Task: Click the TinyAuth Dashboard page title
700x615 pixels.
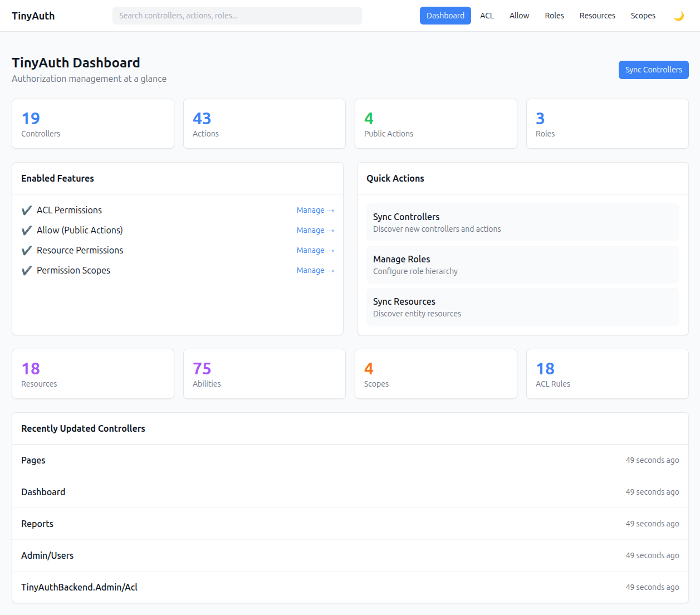Action: coord(76,63)
